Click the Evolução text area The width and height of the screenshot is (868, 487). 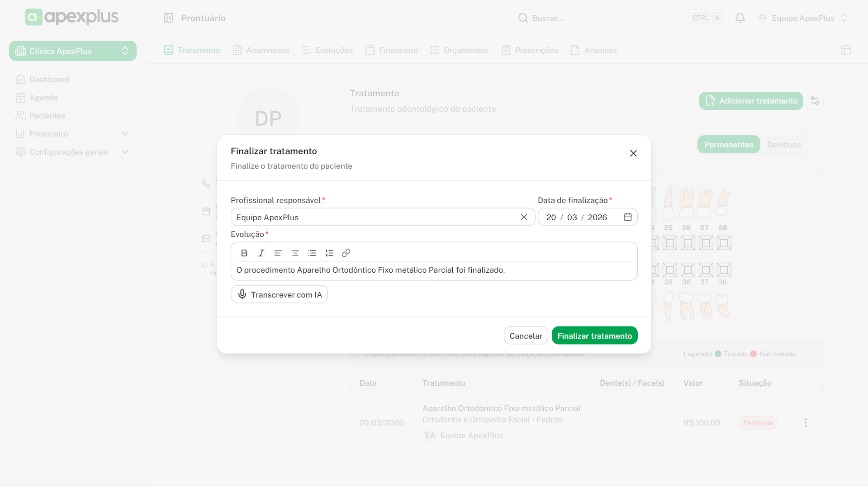433,270
